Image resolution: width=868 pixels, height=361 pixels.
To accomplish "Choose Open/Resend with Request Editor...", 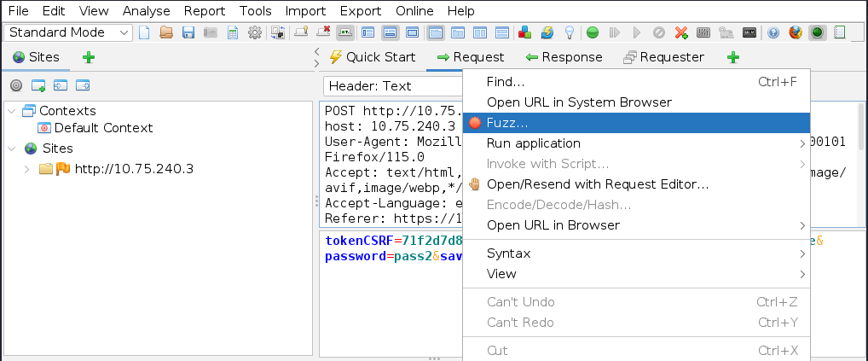I will click(597, 184).
